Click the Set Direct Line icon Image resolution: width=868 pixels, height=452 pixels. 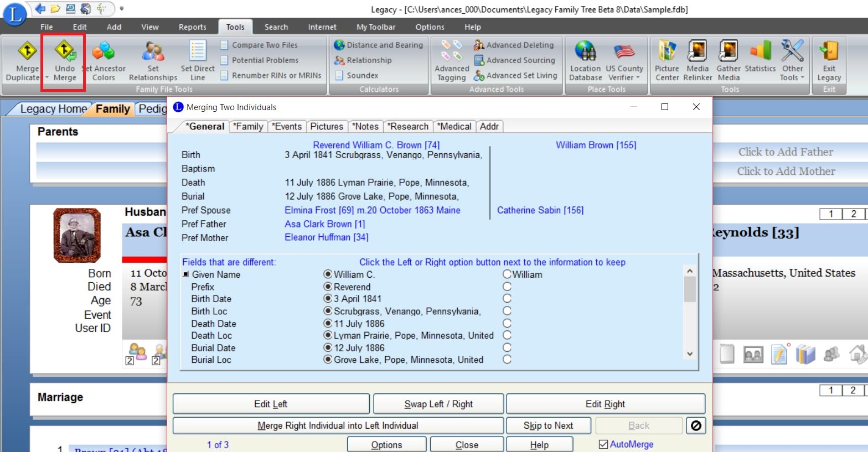pyautogui.click(x=198, y=51)
